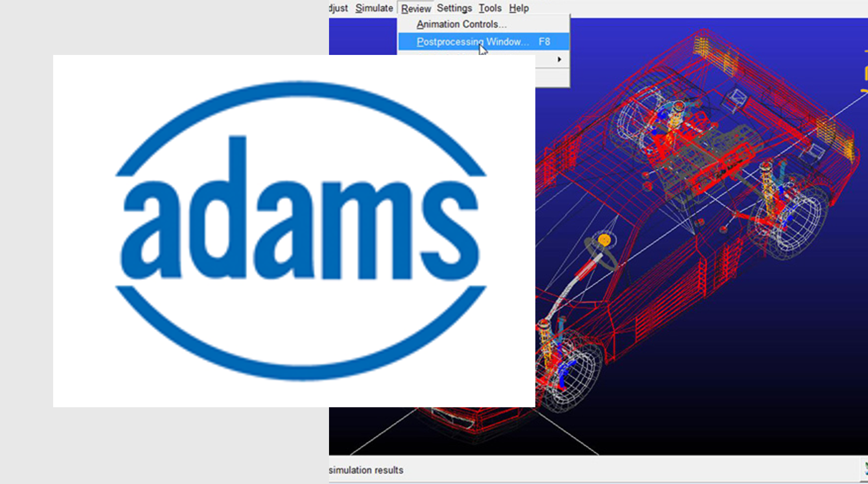
Task: Open the Review menu
Action: point(415,8)
